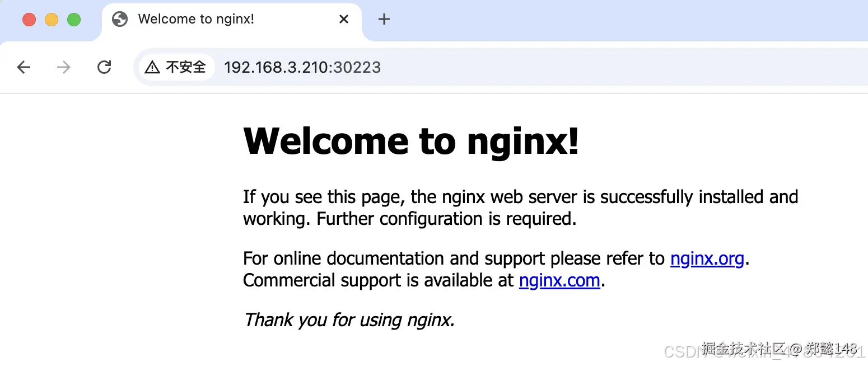The image size is (868, 367).
Task: Open the new tab plus button
Action: tap(384, 20)
